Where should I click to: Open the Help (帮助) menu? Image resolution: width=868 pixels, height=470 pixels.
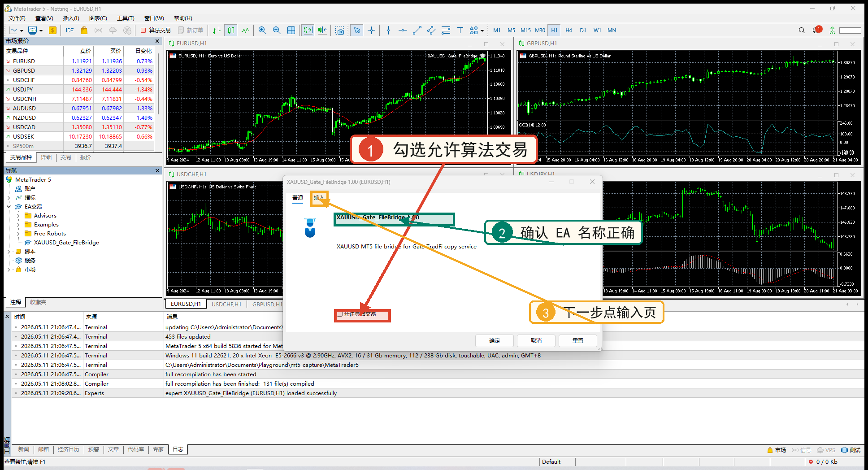point(183,18)
